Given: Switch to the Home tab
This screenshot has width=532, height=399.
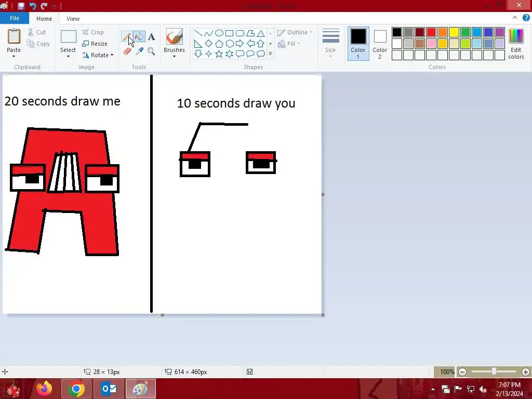Looking at the screenshot, I should (x=44, y=19).
